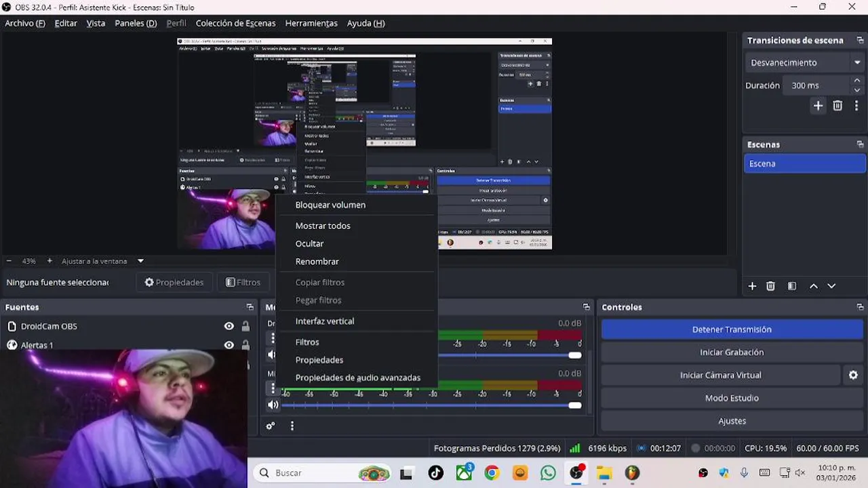Image resolution: width=868 pixels, height=488 pixels.
Task: Open transition properties three-dot menu
Action: [856, 106]
